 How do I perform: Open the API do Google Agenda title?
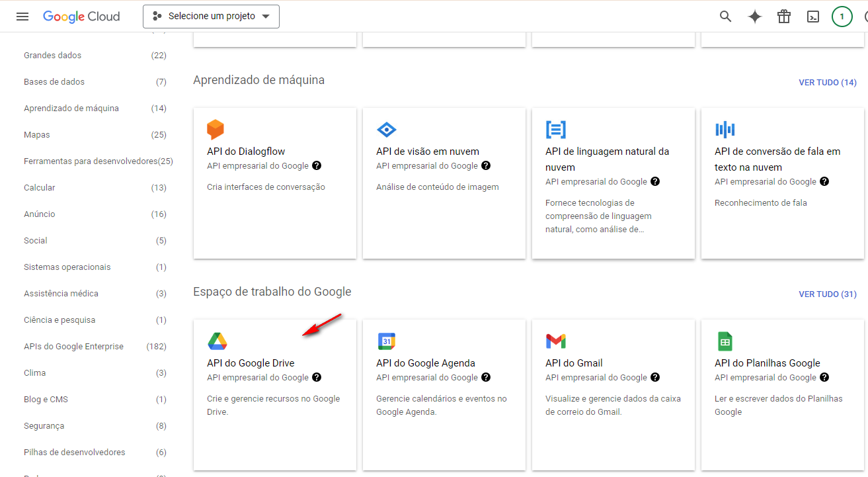click(426, 363)
